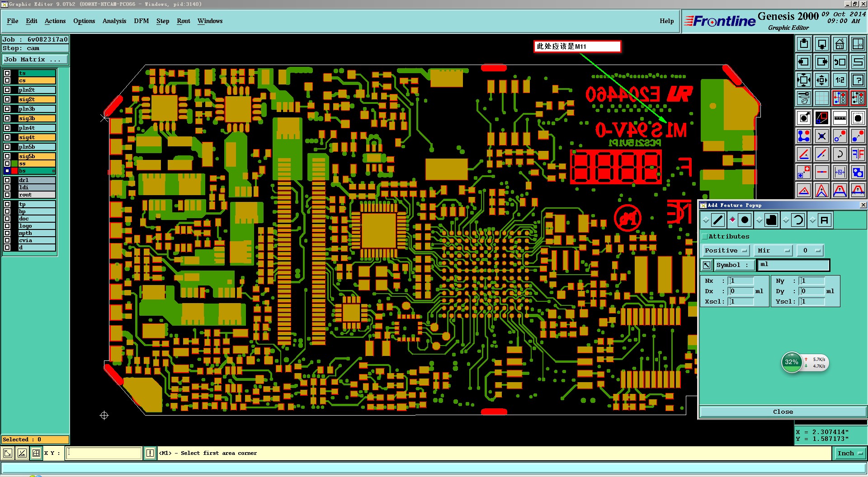Click the dimension spacing icon

(840, 172)
